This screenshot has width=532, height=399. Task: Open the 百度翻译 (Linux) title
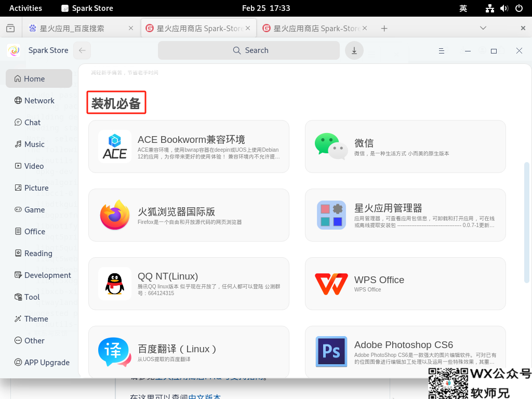click(177, 349)
